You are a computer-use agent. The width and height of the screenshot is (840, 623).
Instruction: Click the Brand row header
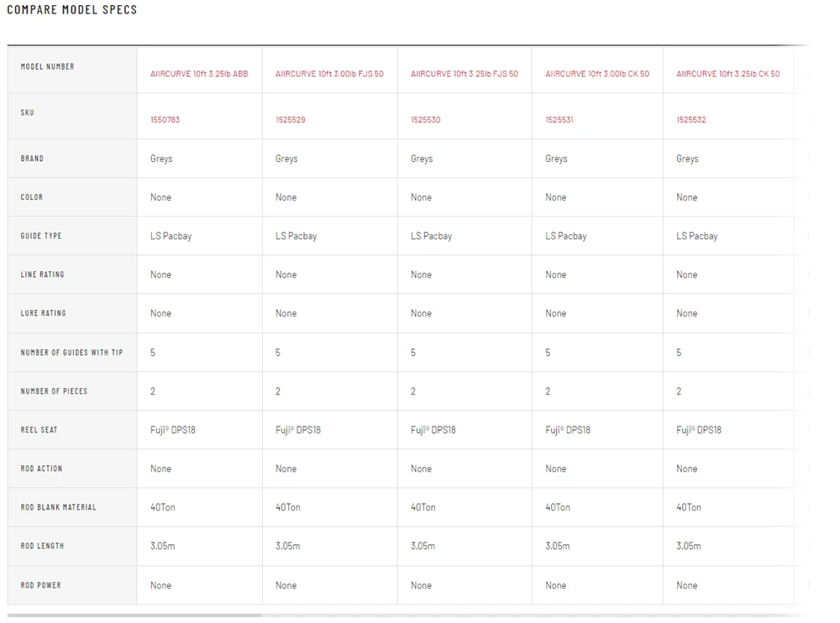[x=32, y=159]
